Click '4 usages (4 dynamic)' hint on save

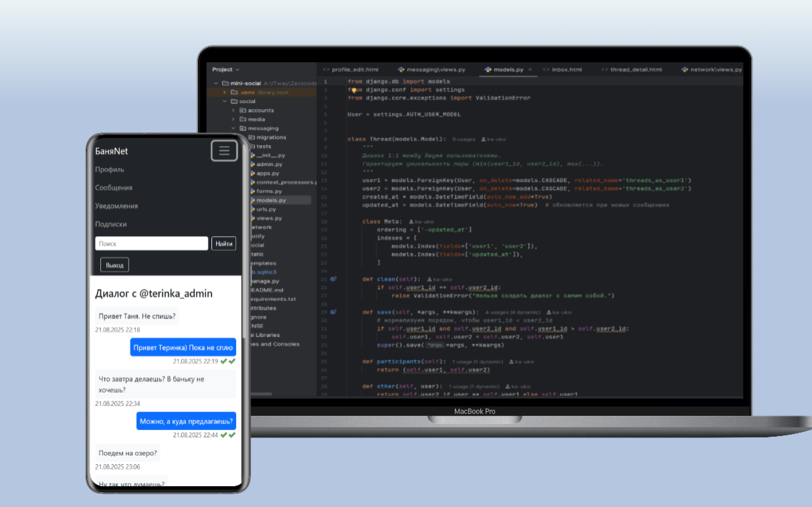click(x=513, y=312)
